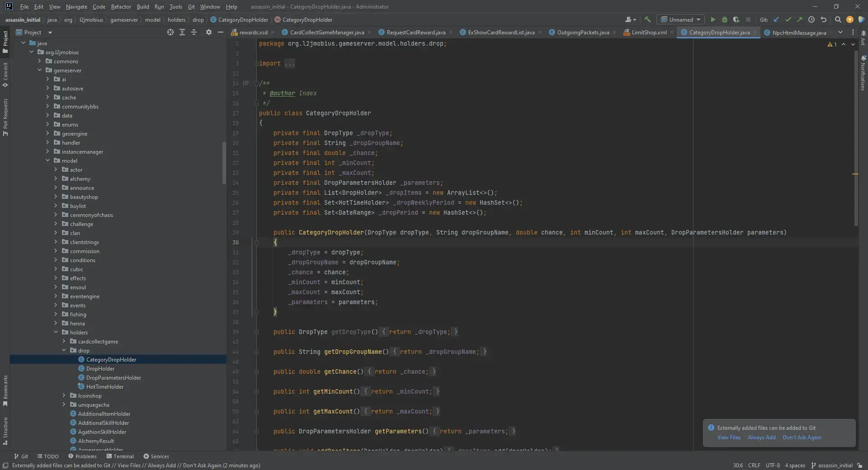The image size is (868, 470).
Task: Open the Commit tool window from left sidebar
Action: [x=5, y=75]
